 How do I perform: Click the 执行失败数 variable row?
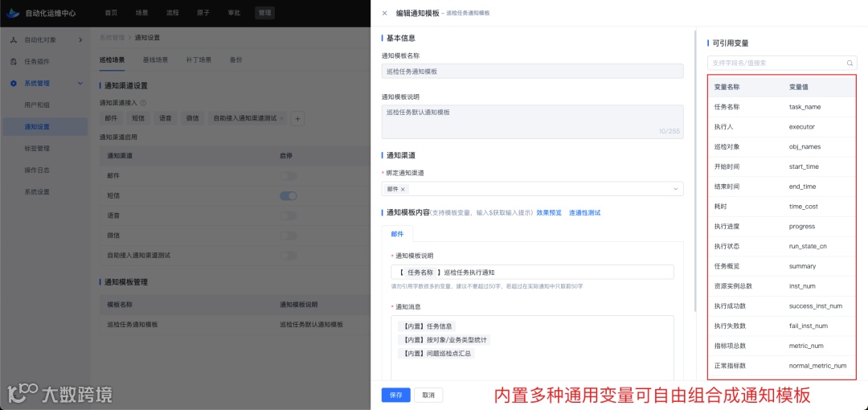click(782, 326)
